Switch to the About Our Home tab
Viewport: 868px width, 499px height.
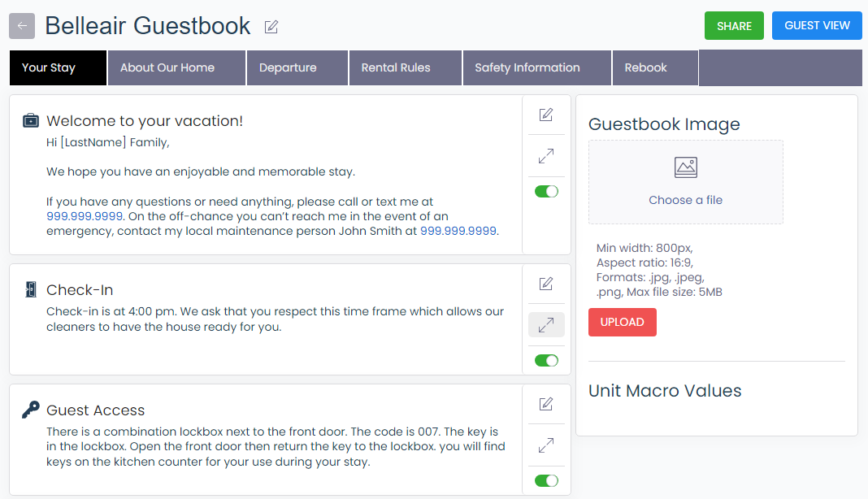pyautogui.click(x=167, y=67)
